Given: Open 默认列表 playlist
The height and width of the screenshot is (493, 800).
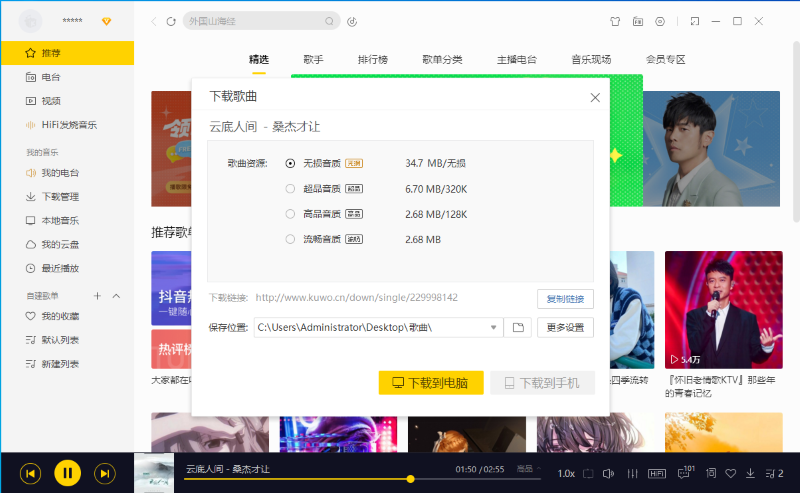Looking at the screenshot, I should coord(67,340).
